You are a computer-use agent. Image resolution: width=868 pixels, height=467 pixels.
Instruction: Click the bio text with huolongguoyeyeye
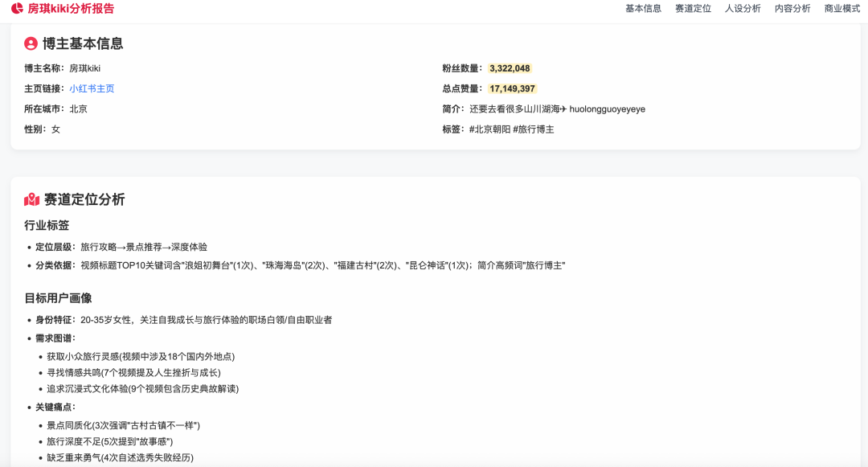558,109
